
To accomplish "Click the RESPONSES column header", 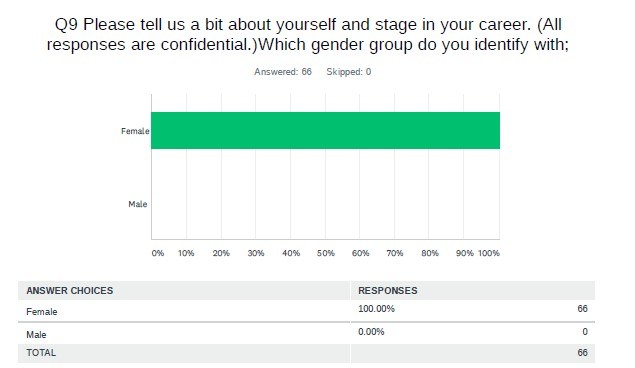I will tap(388, 291).
